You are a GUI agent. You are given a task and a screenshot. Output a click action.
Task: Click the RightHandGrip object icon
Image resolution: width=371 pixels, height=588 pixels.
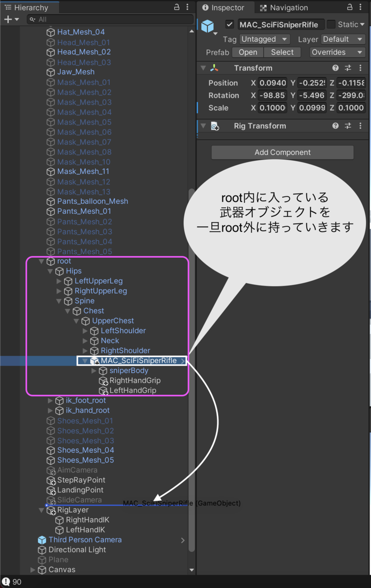click(x=103, y=381)
